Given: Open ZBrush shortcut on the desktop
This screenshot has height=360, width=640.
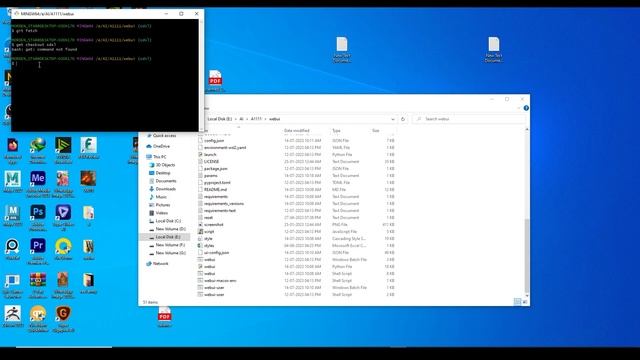Looking at the screenshot, I should click(x=13, y=313).
